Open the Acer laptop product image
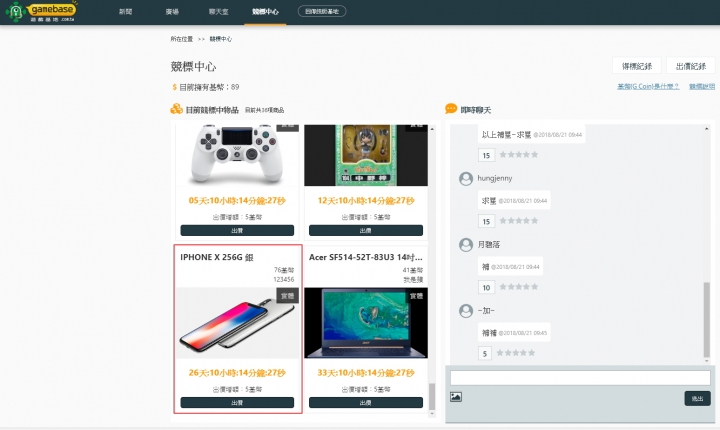This screenshot has height=430, width=720. pyautogui.click(x=366, y=323)
